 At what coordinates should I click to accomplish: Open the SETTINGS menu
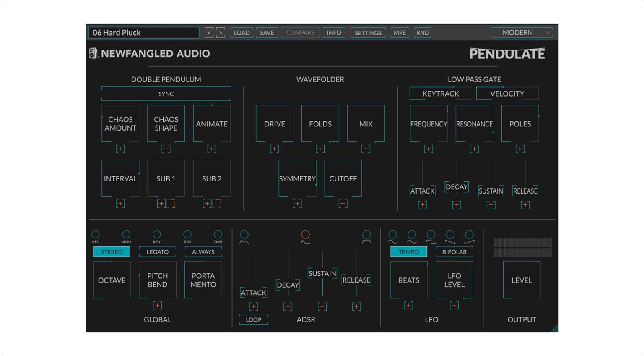pos(368,33)
